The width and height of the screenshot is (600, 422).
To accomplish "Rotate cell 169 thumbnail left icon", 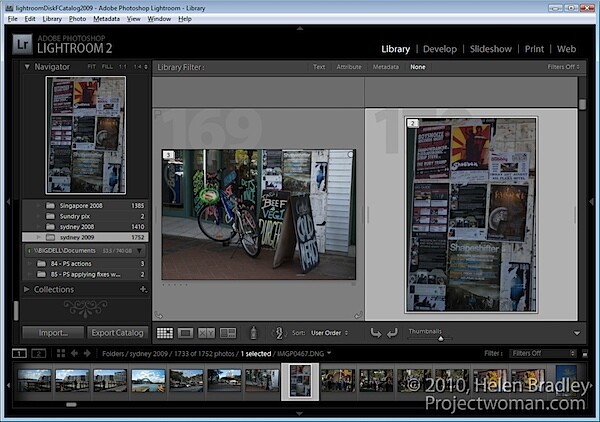I will click(158, 315).
